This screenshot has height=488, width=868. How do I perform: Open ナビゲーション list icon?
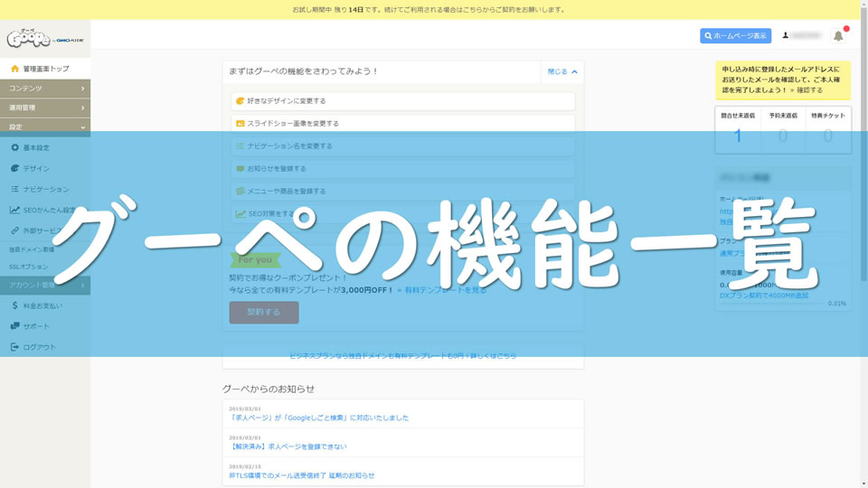coord(15,189)
